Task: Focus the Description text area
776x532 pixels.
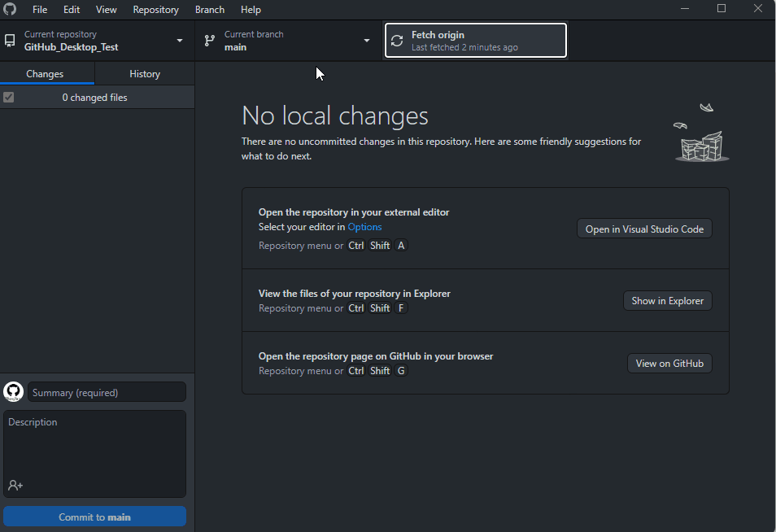Action: [94, 454]
